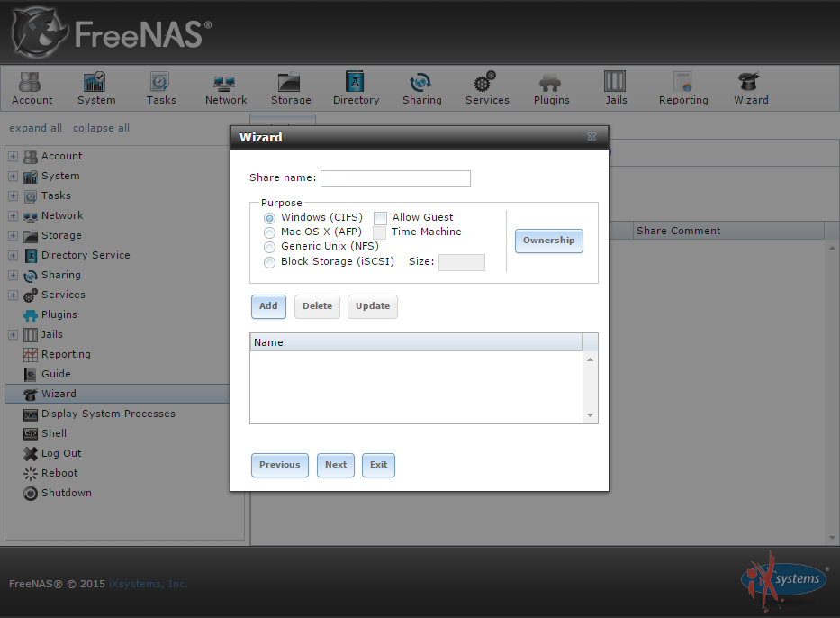
Task: Proceed with the Next button
Action: [335, 465]
